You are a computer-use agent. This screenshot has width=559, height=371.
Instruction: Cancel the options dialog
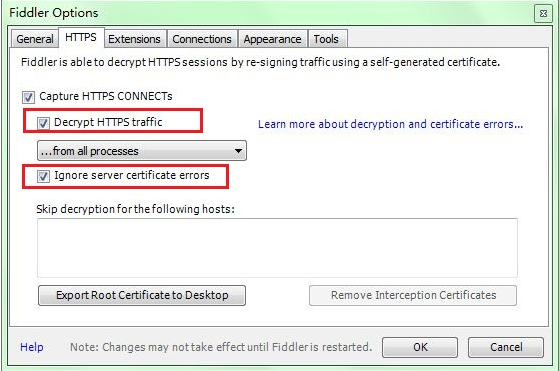click(506, 347)
